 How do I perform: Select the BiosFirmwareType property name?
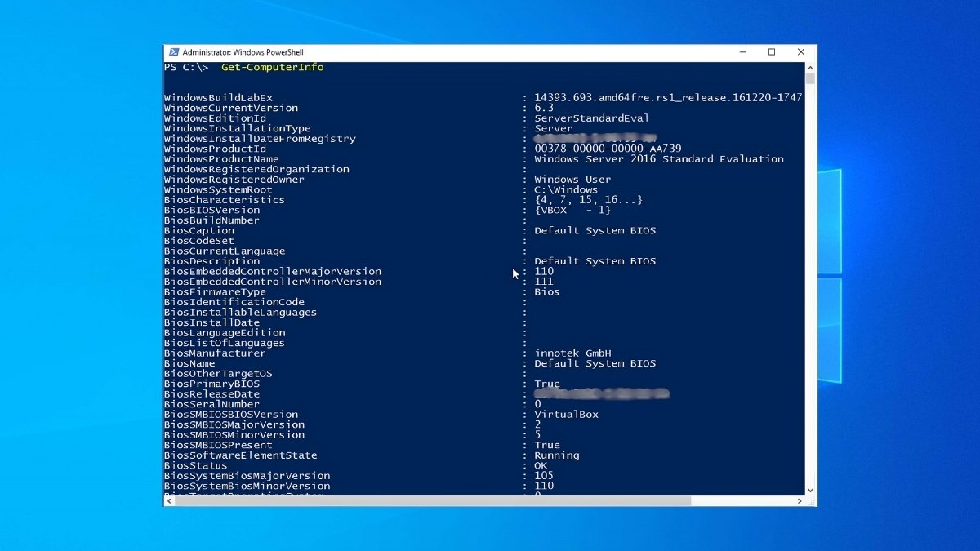[x=216, y=291]
